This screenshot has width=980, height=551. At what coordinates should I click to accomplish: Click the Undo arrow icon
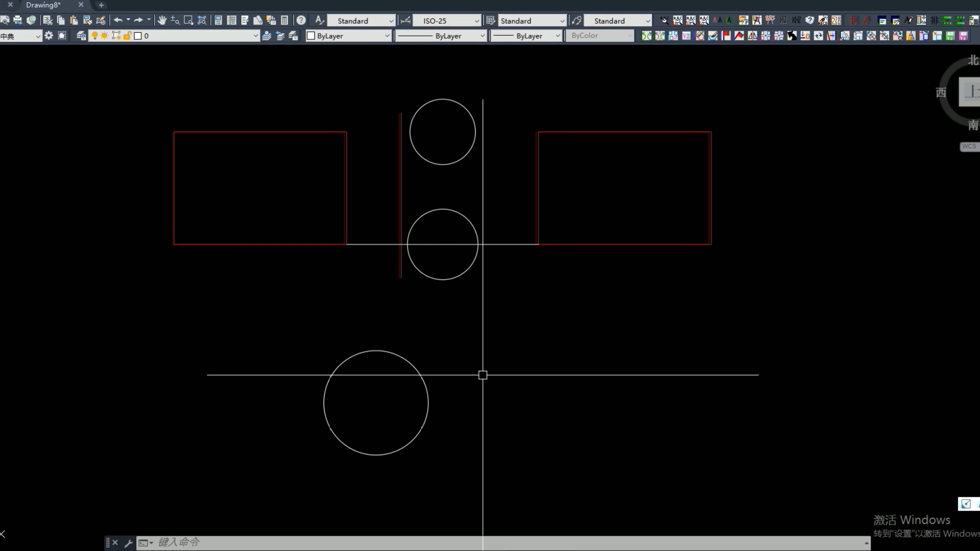coord(118,20)
